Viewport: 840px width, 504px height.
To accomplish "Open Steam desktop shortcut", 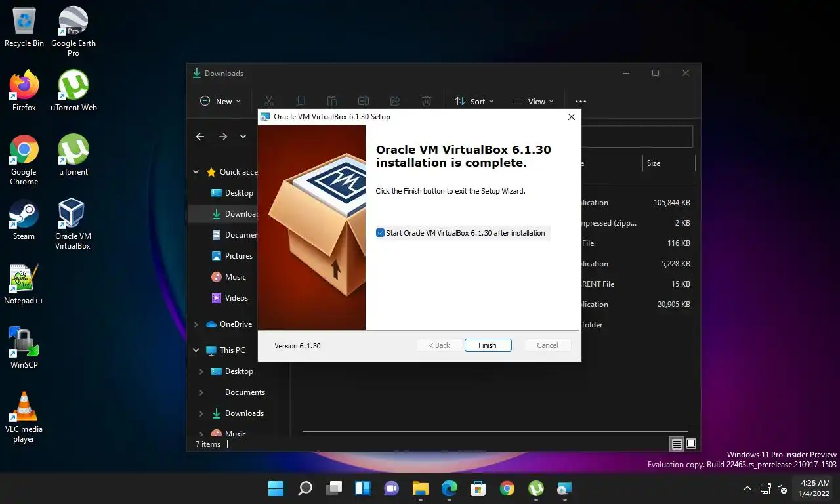I will click(x=24, y=219).
